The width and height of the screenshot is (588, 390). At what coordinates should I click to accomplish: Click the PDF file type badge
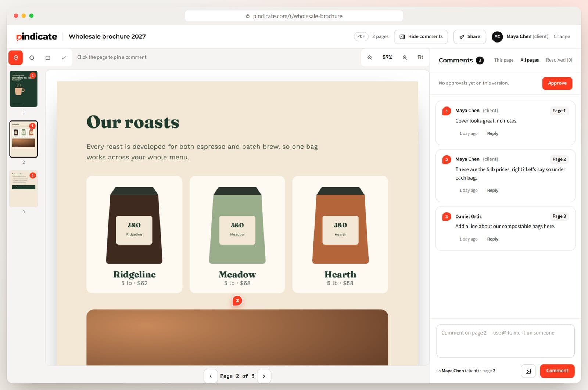point(361,37)
